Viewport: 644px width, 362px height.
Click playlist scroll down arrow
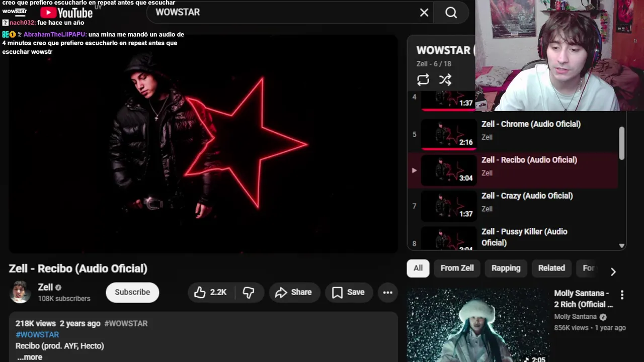(622, 246)
